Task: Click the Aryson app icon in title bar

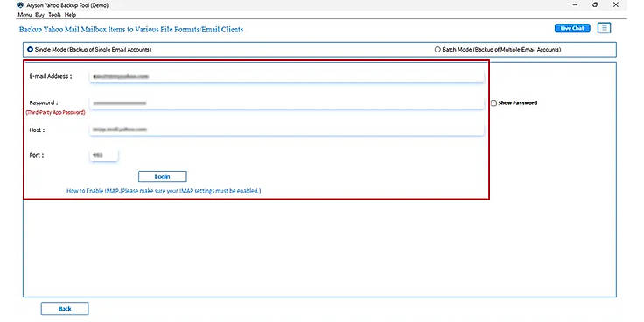Action: pyautogui.click(x=20, y=5)
